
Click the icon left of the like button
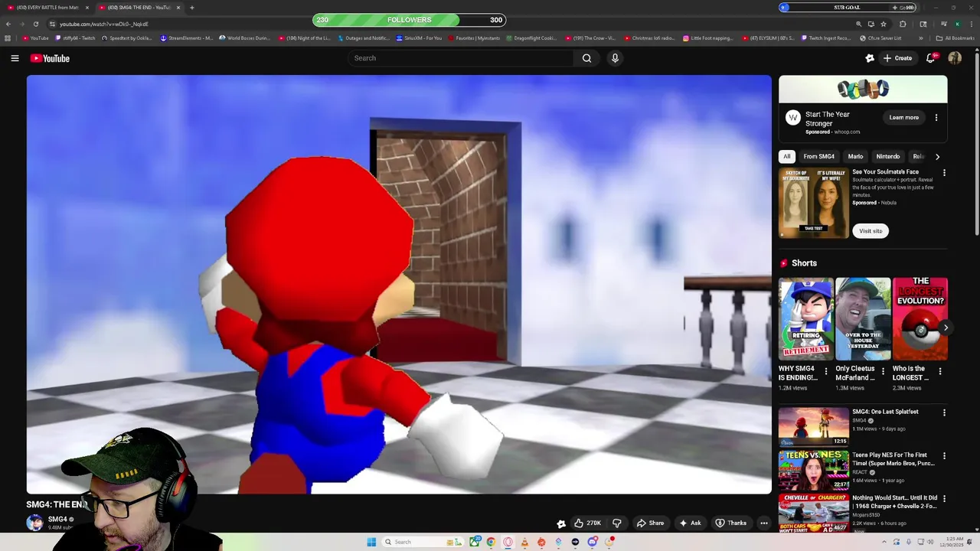pos(561,523)
